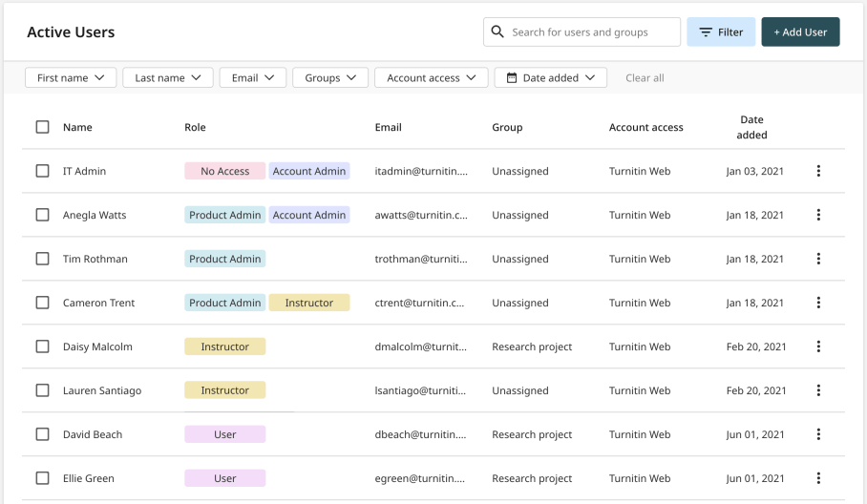Open the three-dot menu for Anegla Watts
The image size is (867, 504).
(x=818, y=215)
